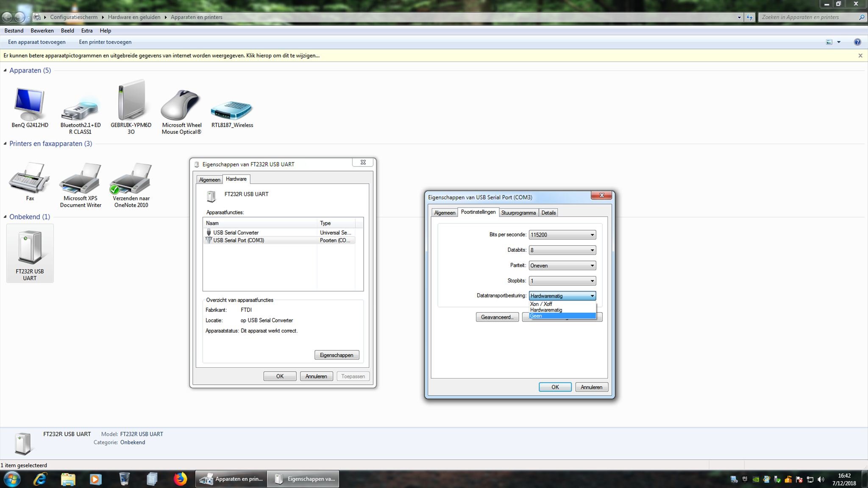Click the Naam column header
868x488 pixels.
260,223
